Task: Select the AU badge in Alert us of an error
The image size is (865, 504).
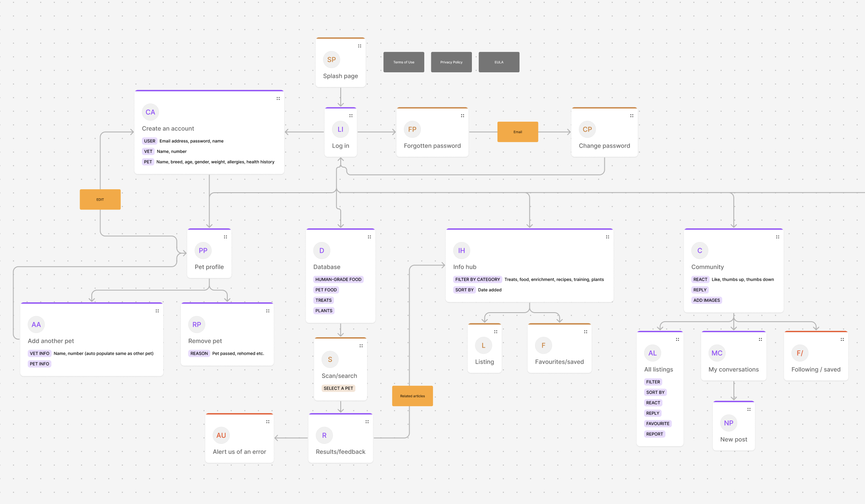Action: point(221,435)
